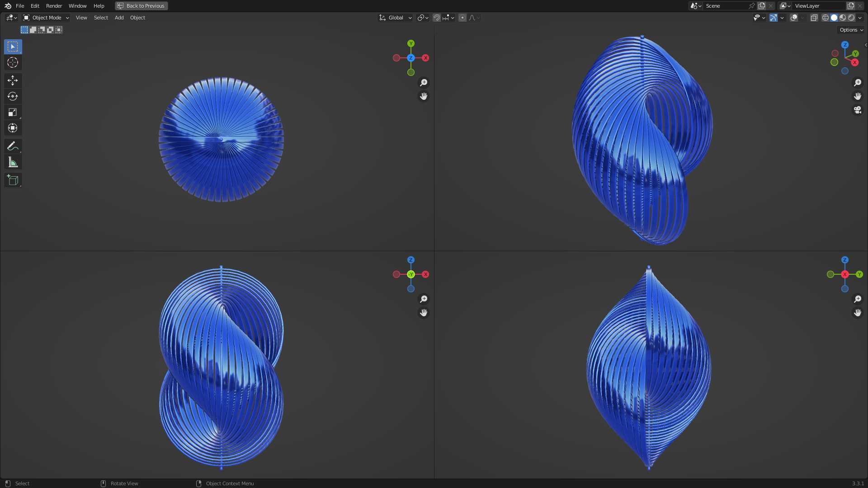Switch to rendered viewport shading
The image size is (868, 488).
851,18
